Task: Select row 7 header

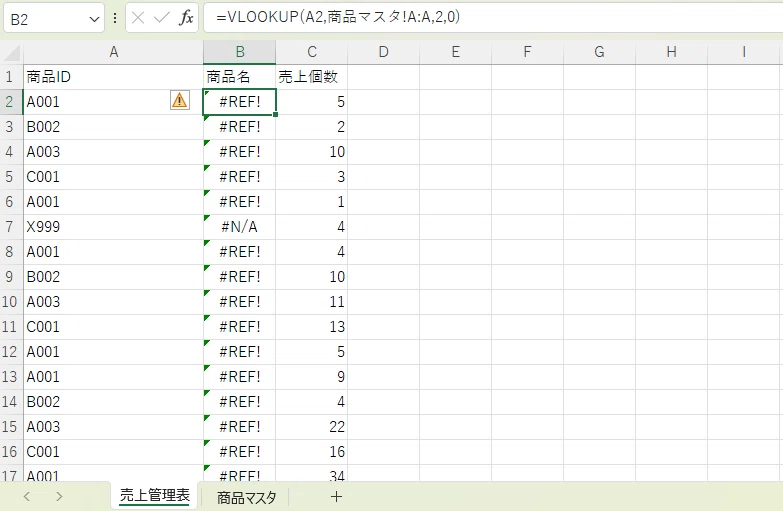Action: pyautogui.click(x=9, y=227)
